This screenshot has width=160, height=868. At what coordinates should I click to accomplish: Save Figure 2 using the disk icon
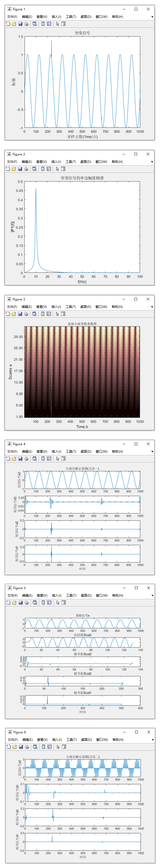pyautogui.click(x=20, y=169)
